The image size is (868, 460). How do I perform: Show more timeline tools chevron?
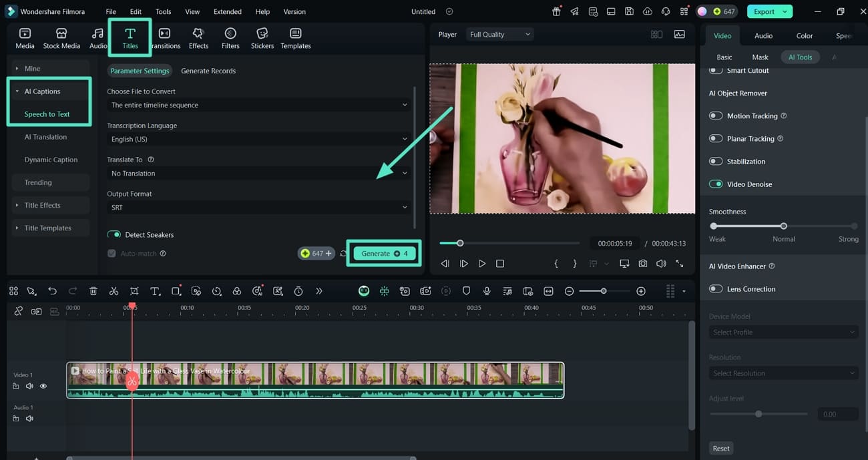pos(318,291)
